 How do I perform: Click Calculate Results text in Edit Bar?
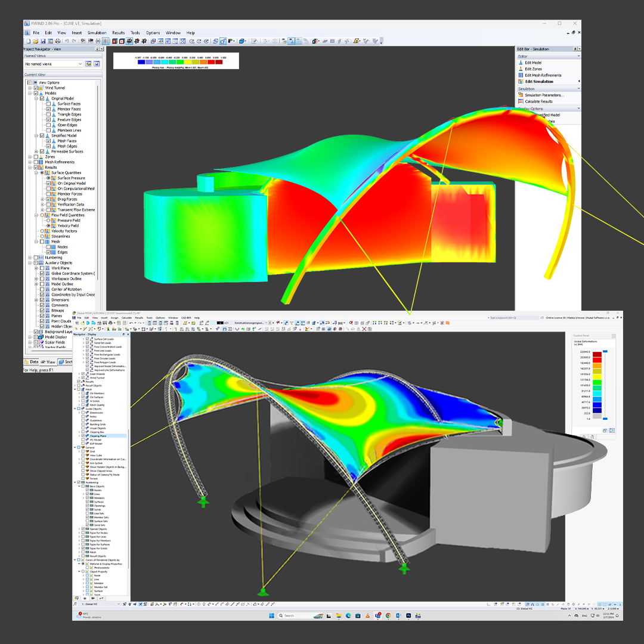click(x=538, y=101)
